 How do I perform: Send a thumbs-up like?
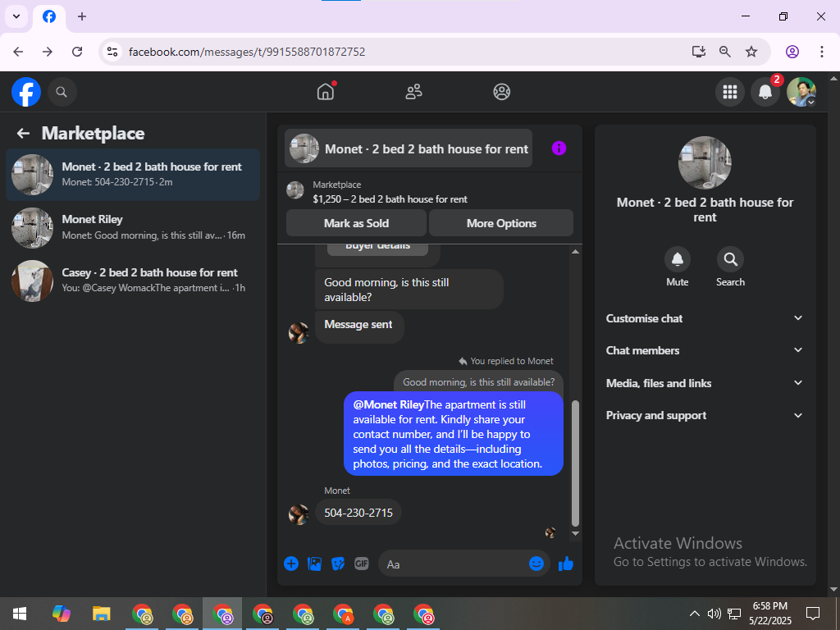coord(566,564)
